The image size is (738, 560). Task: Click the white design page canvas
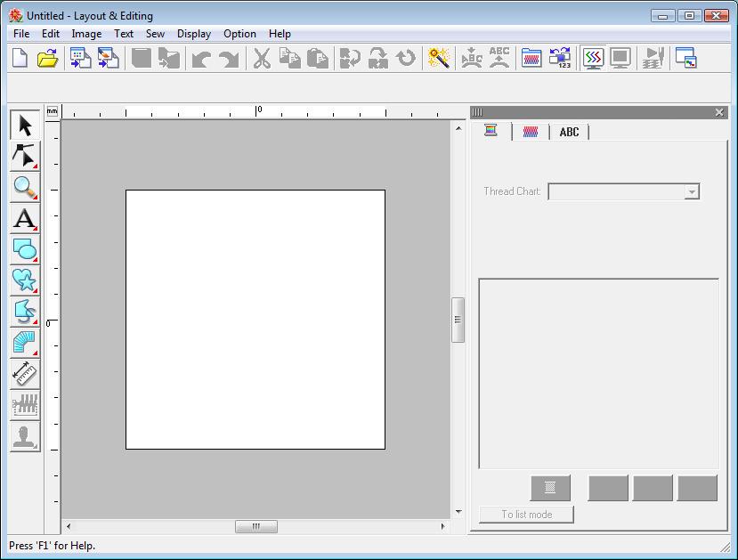coord(255,320)
